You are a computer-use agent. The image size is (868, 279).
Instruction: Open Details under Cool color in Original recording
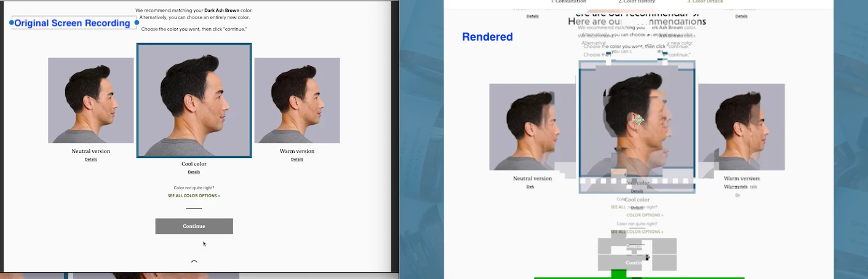(x=194, y=172)
